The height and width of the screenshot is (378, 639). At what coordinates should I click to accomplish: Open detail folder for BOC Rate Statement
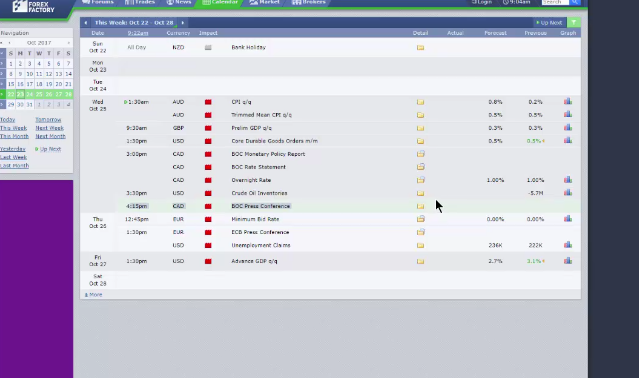420,167
